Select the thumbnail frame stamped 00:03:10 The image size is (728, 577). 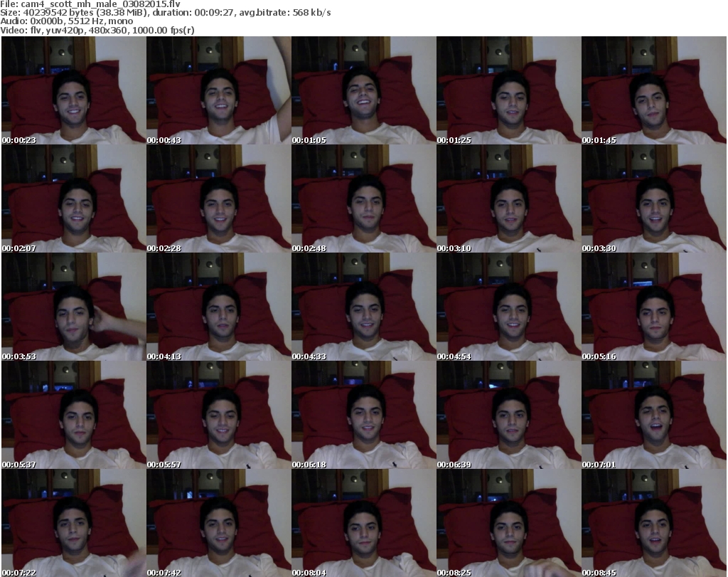pyautogui.click(x=508, y=198)
